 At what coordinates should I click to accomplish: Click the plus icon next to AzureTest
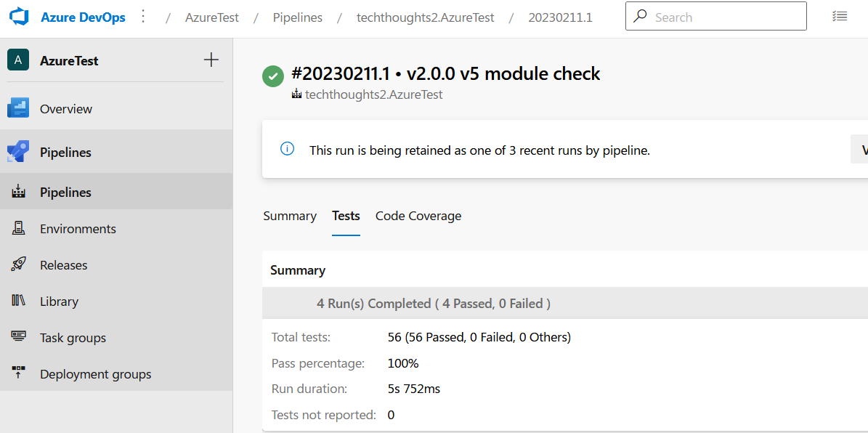pos(211,60)
